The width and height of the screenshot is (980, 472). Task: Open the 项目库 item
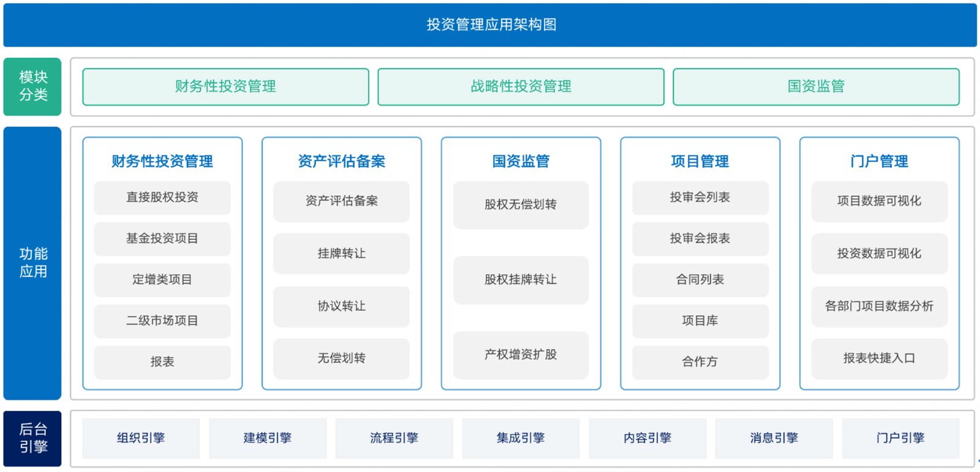point(700,321)
